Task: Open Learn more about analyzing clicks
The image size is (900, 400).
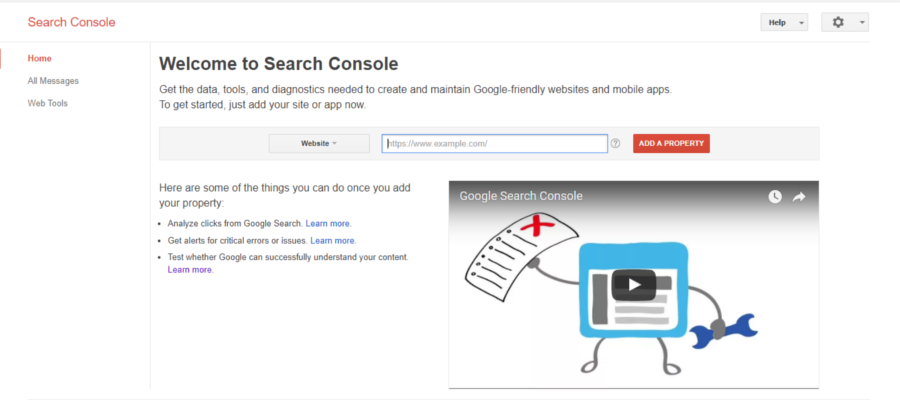Action: pos(328,223)
